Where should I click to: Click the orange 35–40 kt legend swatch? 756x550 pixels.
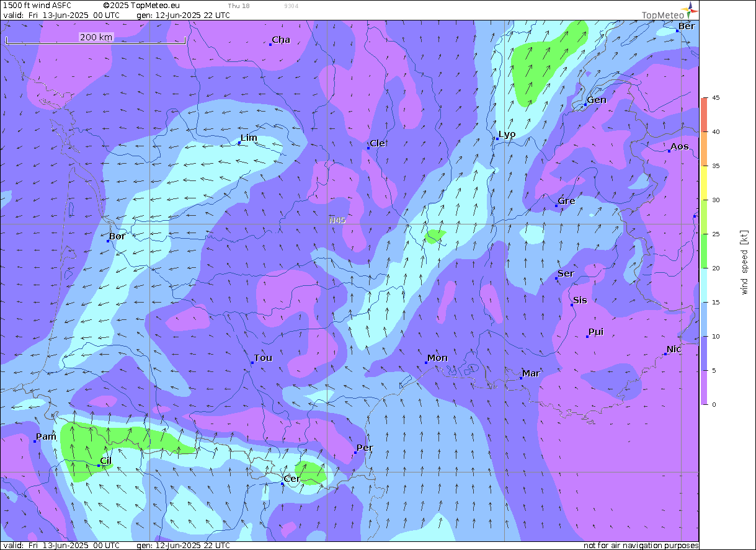click(705, 149)
